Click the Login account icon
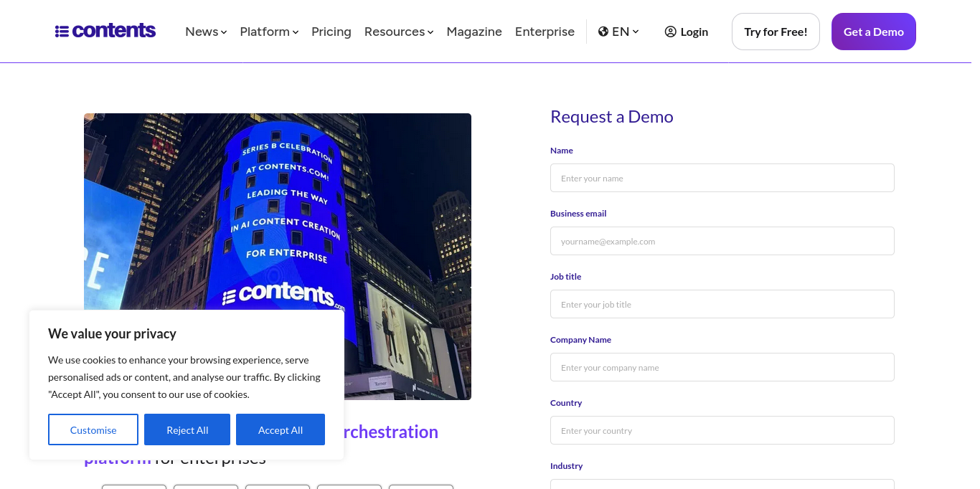This screenshot has width=980, height=489. click(669, 32)
